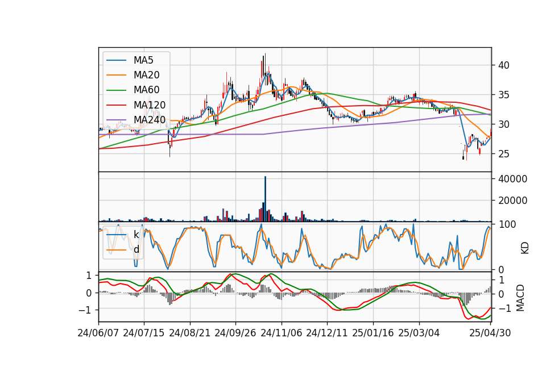Click the purple MA240 legend line swatch

[116, 120]
